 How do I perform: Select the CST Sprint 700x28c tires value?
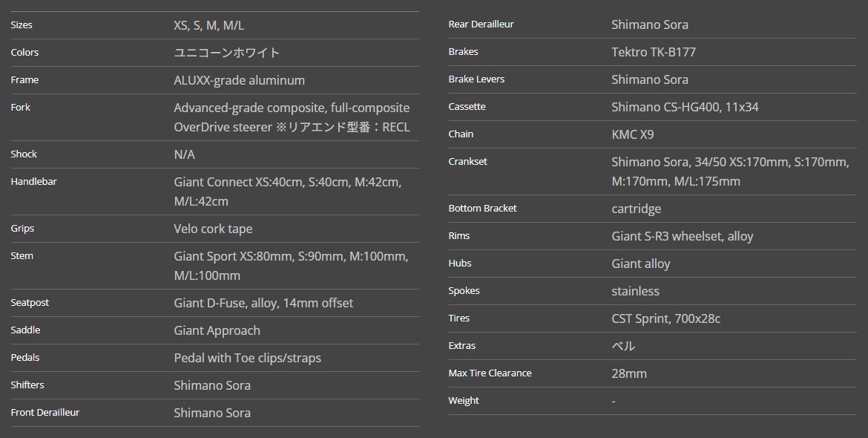(x=665, y=318)
